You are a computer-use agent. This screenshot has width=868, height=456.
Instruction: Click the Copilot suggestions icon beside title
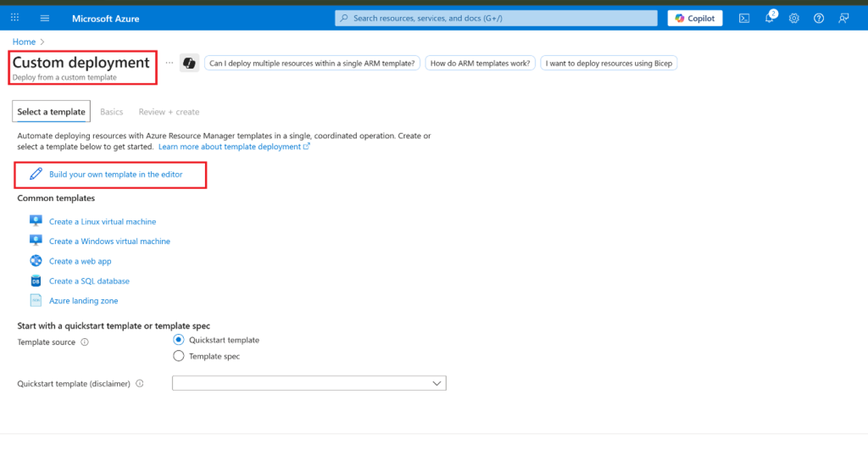[189, 63]
